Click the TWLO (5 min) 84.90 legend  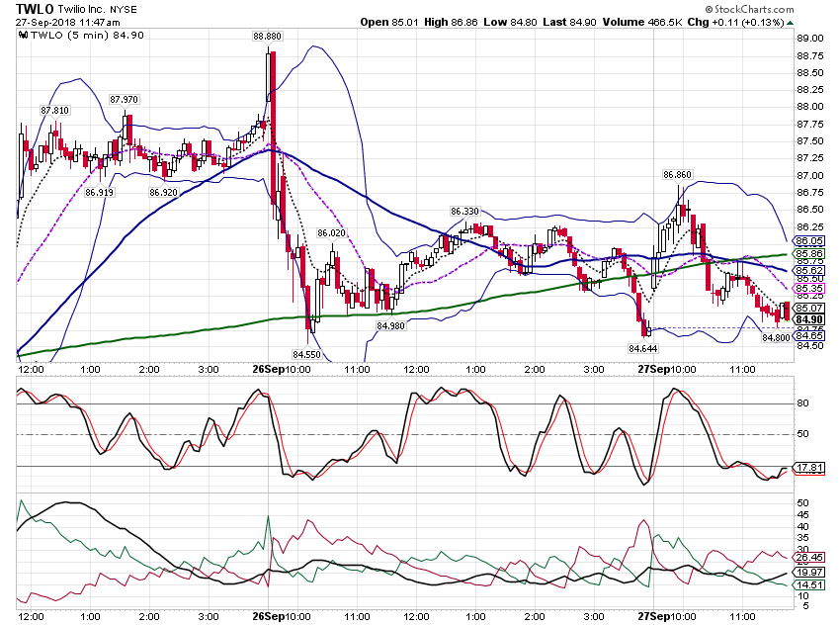coord(87,36)
